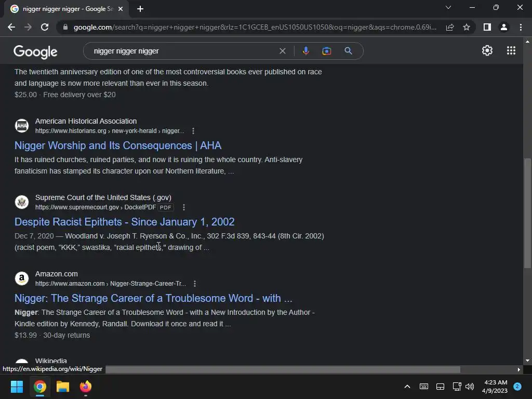Open the Despite Racist Epithets result link
Image resolution: width=532 pixels, height=399 pixels.
tap(125, 222)
